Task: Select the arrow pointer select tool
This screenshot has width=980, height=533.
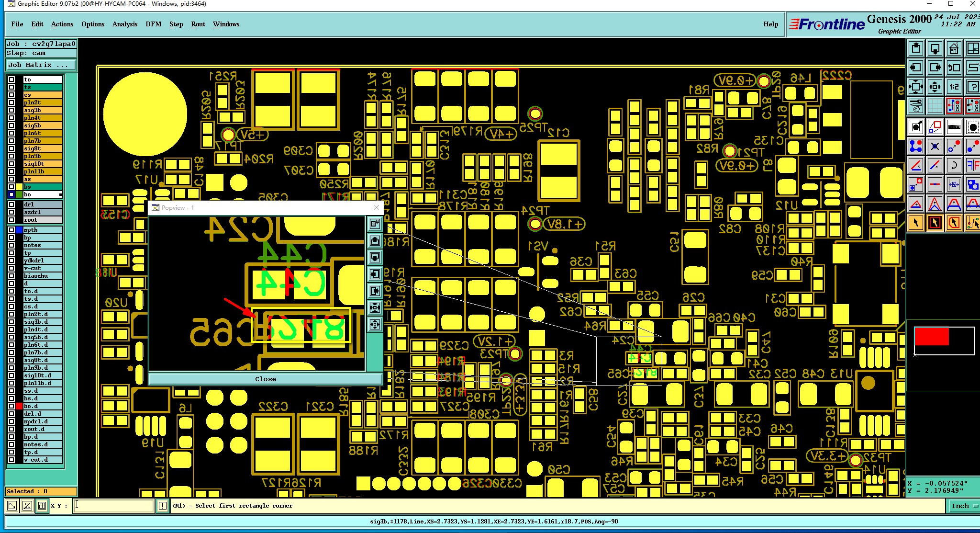Action: 916,222
